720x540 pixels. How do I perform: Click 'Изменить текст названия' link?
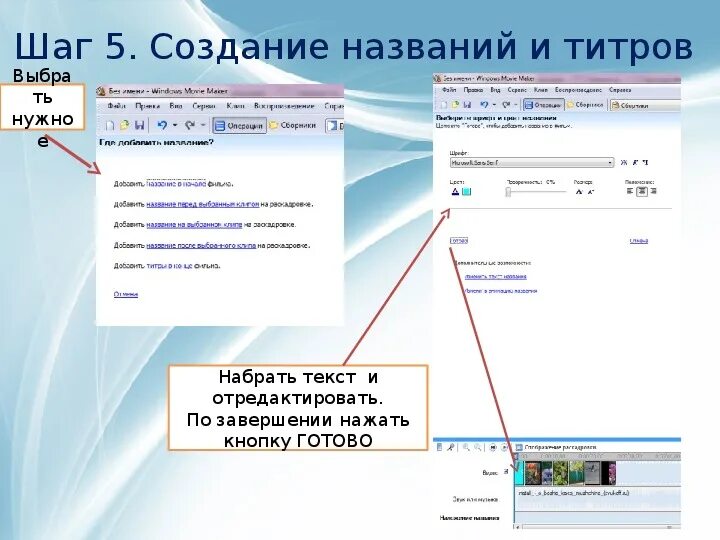point(495,277)
